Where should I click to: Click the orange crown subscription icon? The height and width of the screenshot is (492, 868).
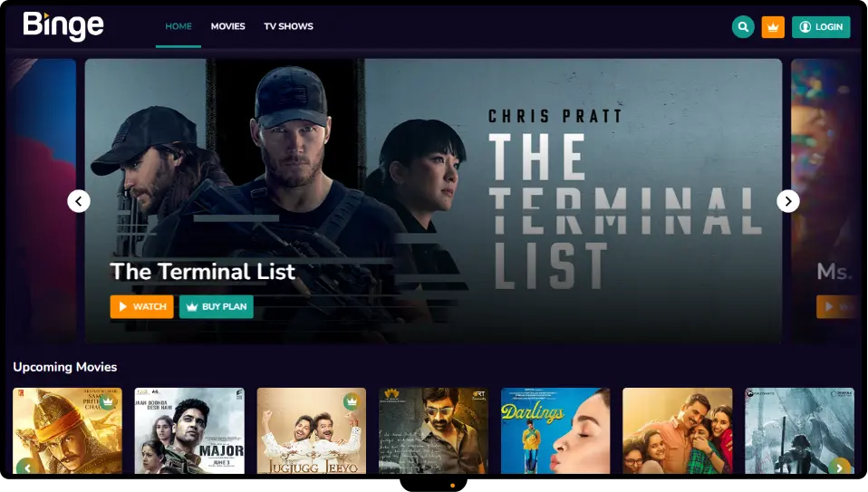point(773,26)
